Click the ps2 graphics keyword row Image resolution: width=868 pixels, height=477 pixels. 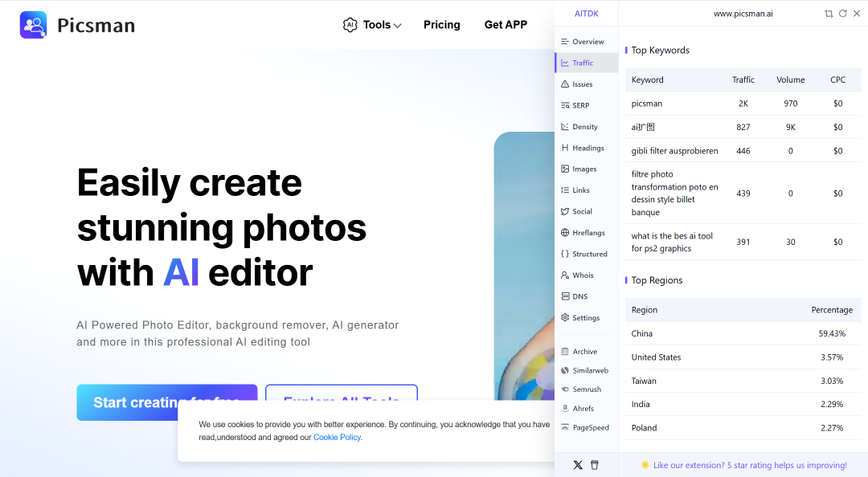coord(743,242)
